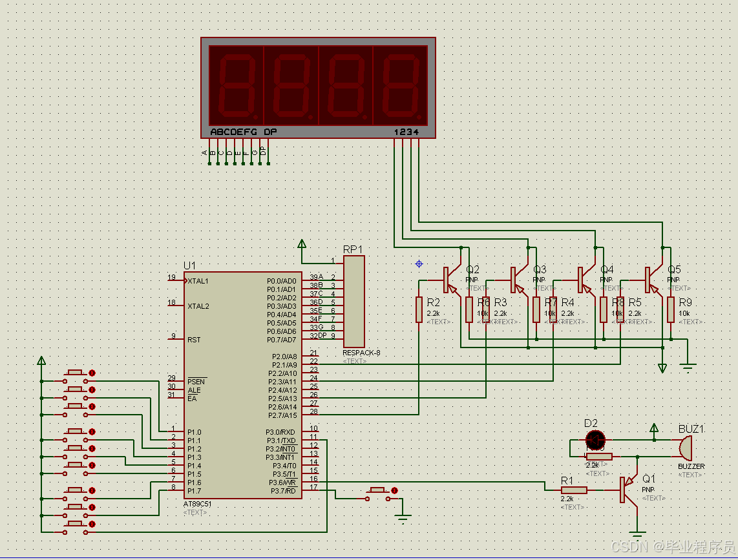Click the R1 reference label

click(567, 481)
